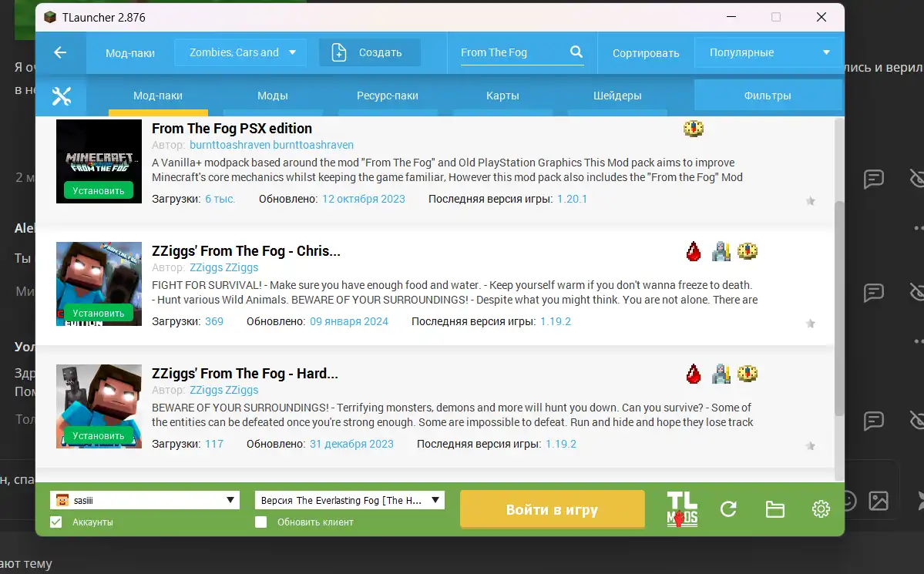
Task: Switch to the Шейдеры tab
Action: point(617,96)
